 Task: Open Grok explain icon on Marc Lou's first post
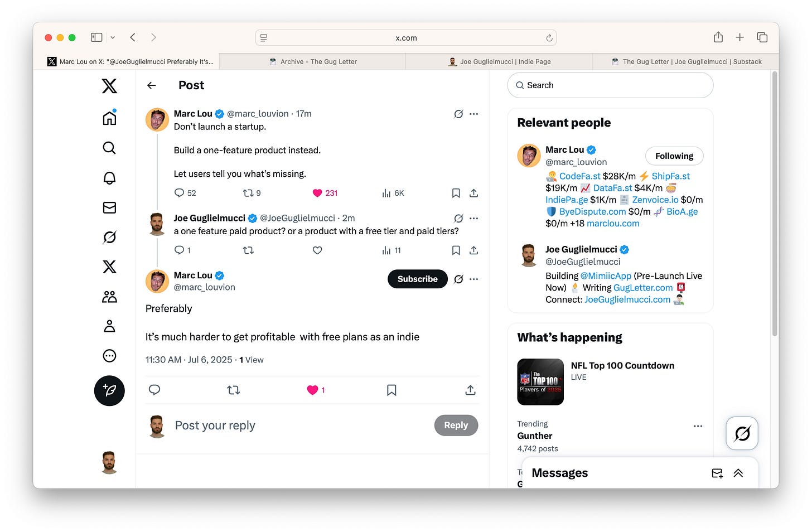pos(458,114)
